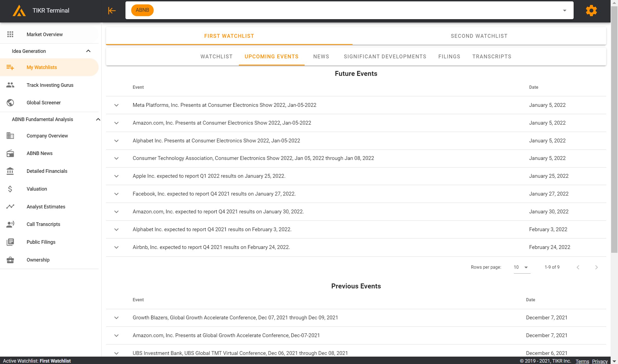618x364 pixels.
Task: Click the Detailed Financials bank icon
Action: pos(10,171)
